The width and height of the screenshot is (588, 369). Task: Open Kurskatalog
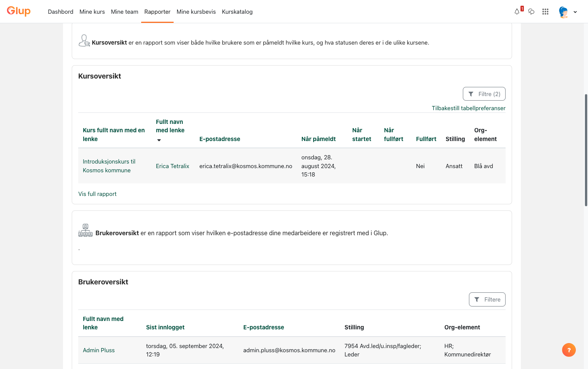(237, 11)
